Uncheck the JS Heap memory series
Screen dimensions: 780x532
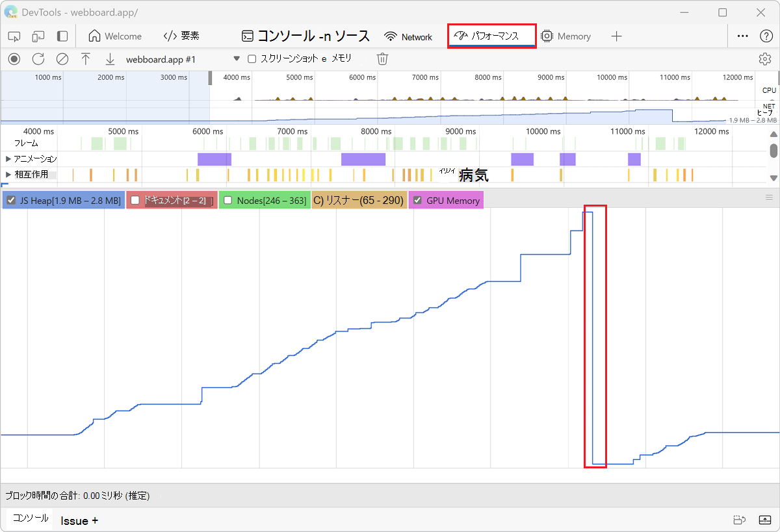[10, 200]
